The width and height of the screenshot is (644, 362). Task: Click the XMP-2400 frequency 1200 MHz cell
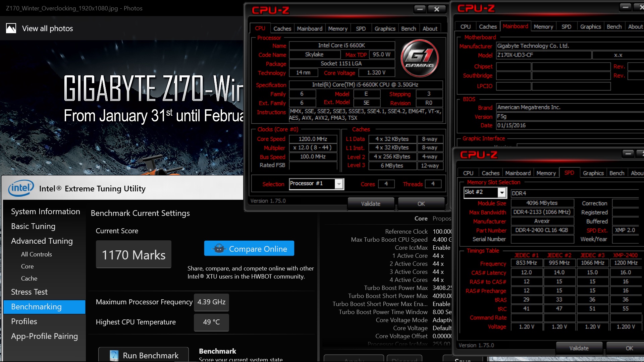click(x=626, y=263)
